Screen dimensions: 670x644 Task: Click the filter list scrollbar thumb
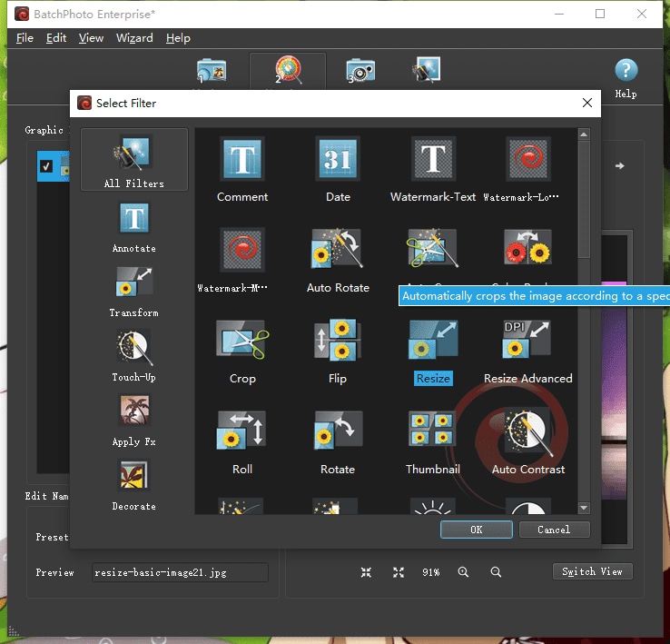[584, 200]
